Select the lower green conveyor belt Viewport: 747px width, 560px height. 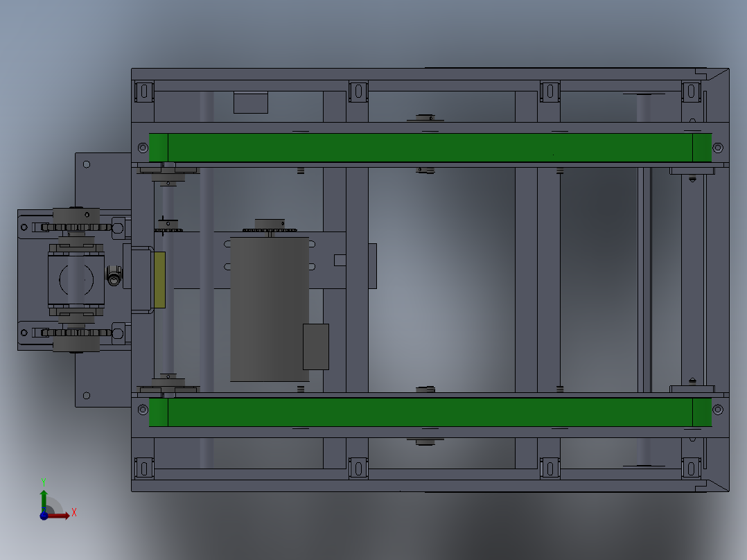(430, 412)
